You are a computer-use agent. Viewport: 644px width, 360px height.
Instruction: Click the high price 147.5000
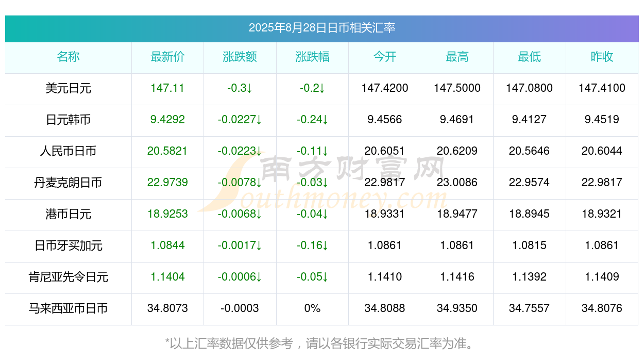(457, 88)
